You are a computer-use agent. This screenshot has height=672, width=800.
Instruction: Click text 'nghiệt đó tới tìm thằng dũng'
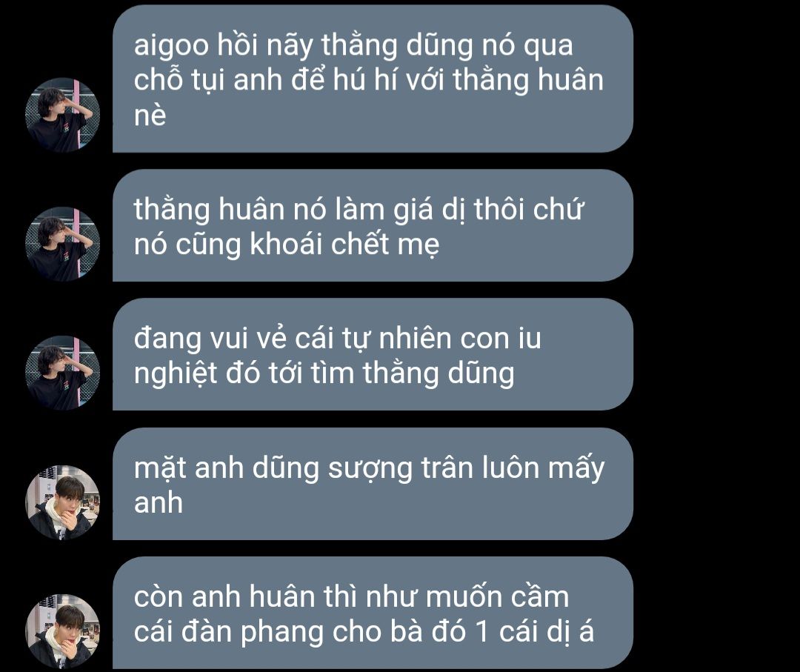coord(324,374)
